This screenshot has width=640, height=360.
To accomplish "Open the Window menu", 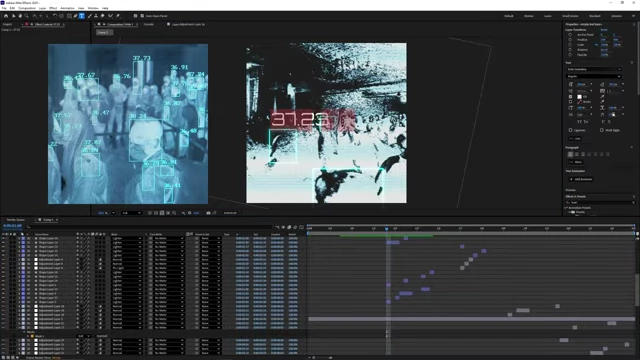I will point(93,8).
